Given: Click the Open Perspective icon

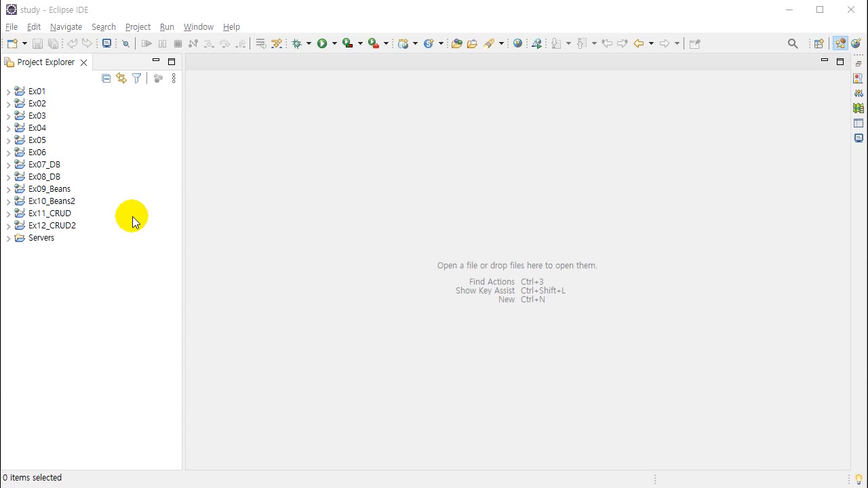Looking at the screenshot, I should (x=818, y=43).
